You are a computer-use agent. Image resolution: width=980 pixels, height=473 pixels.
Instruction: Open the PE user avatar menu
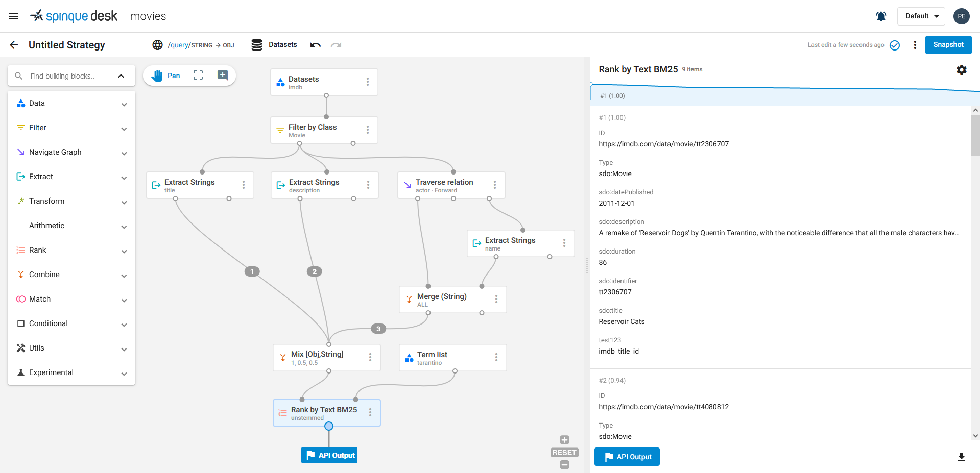tap(962, 16)
